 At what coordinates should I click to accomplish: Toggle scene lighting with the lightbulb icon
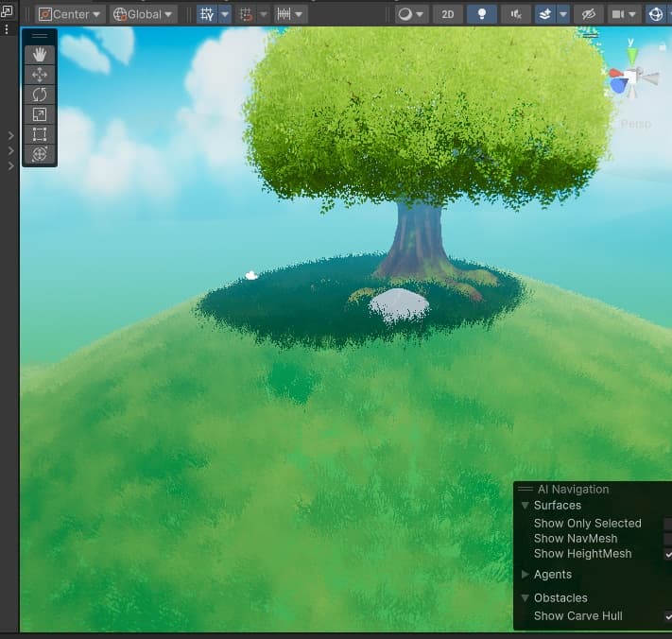pos(482,14)
